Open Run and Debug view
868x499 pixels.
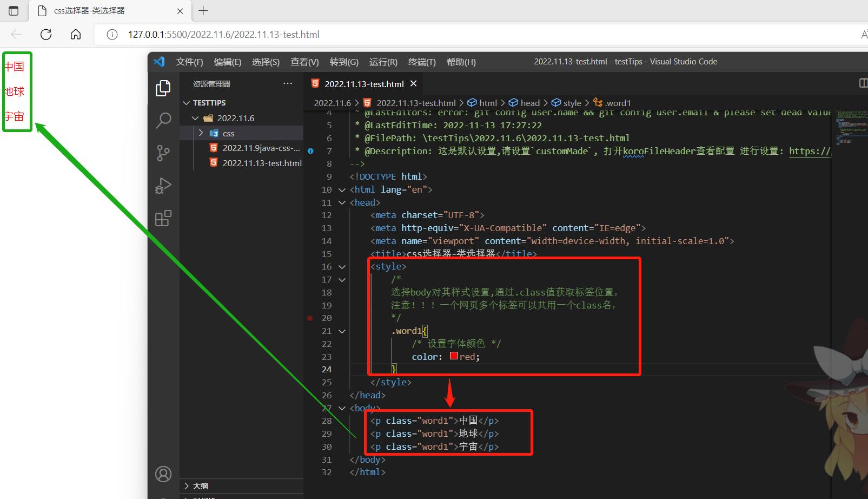click(163, 186)
